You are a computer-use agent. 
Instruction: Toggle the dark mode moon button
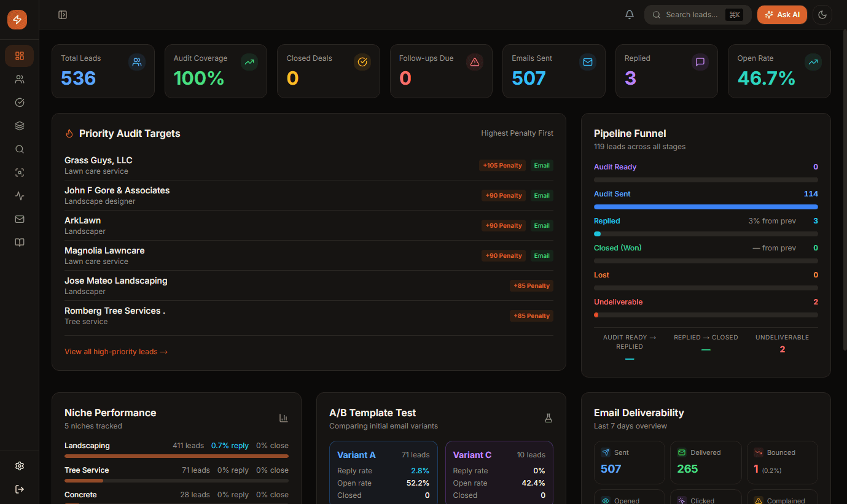822,15
